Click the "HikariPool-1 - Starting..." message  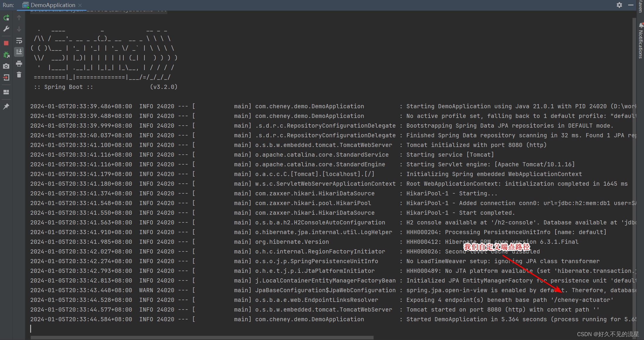coord(452,193)
